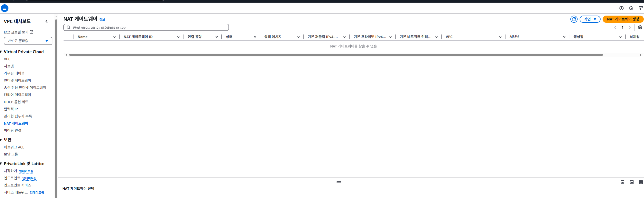This screenshot has width=644, height=198.
Task: Maximize the bottom details panel
Action: pos(641,182)
